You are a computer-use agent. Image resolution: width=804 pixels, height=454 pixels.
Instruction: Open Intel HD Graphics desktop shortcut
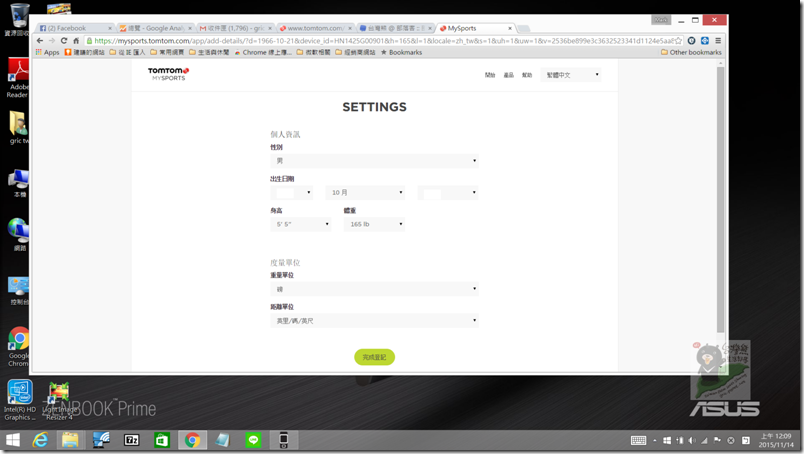click(19, 400)
